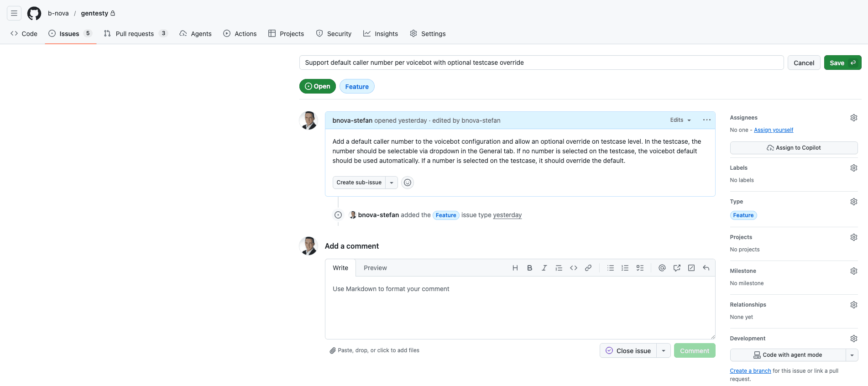The height and width of the screenshot is (386, 868).
Task: Open the Projects tab
Action: [286, 34]
